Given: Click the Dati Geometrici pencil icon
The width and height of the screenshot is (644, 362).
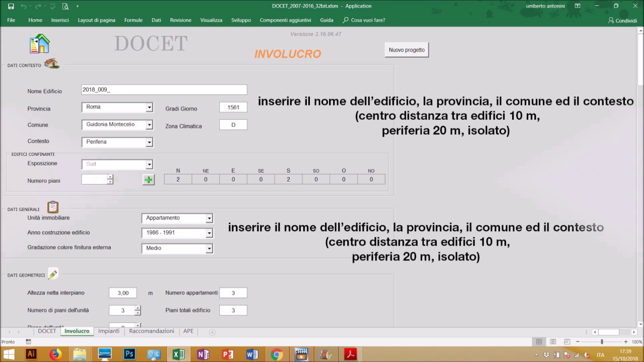Looking at the screenshot, I should 53,274.
